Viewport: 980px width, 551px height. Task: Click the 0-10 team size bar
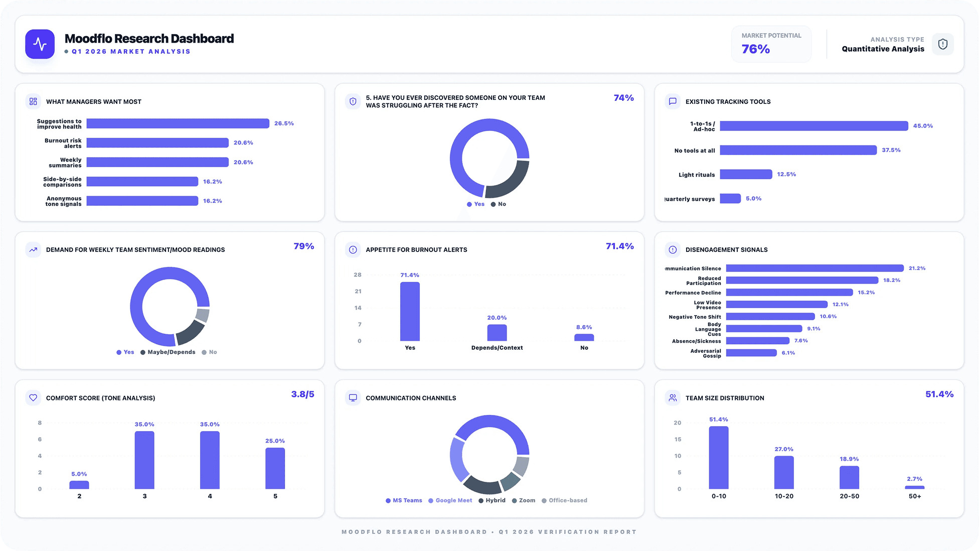click(x=718, y=457)
